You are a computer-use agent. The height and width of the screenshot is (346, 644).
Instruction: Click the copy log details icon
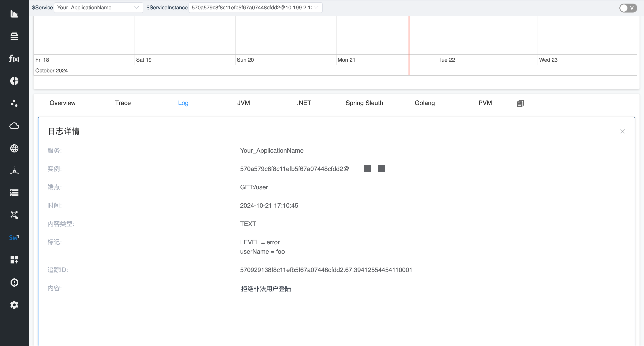tap(520, 103)
